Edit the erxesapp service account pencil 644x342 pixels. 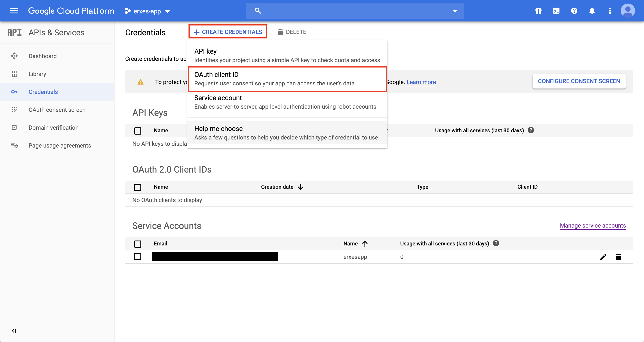point(603,257)
